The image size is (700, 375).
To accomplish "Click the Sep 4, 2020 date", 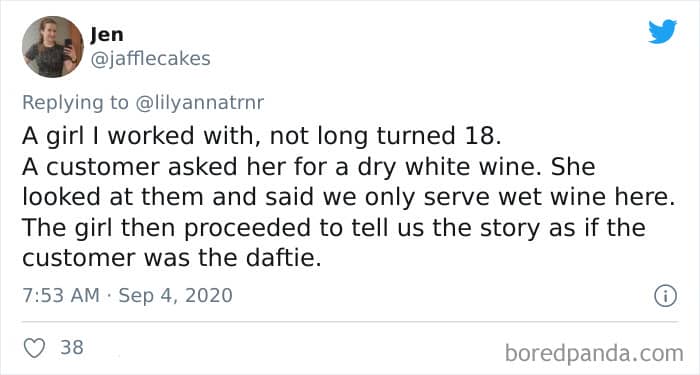I will [175, 296].
